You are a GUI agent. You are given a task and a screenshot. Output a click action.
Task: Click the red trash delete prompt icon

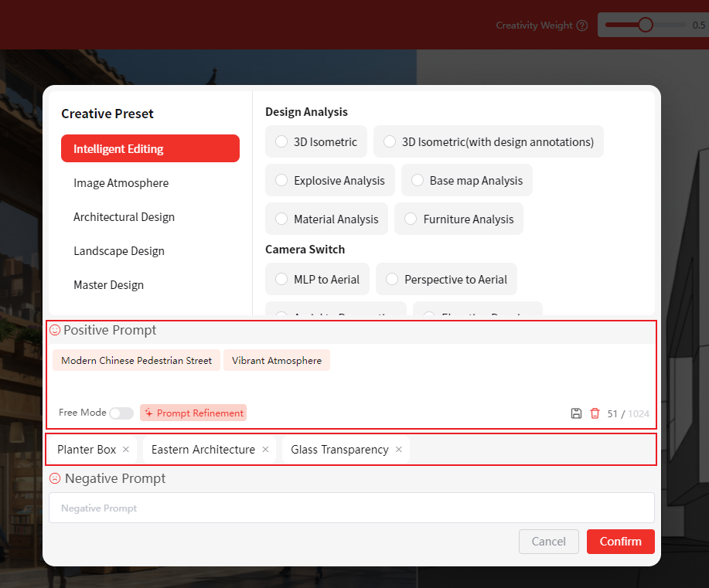point(595,413)
